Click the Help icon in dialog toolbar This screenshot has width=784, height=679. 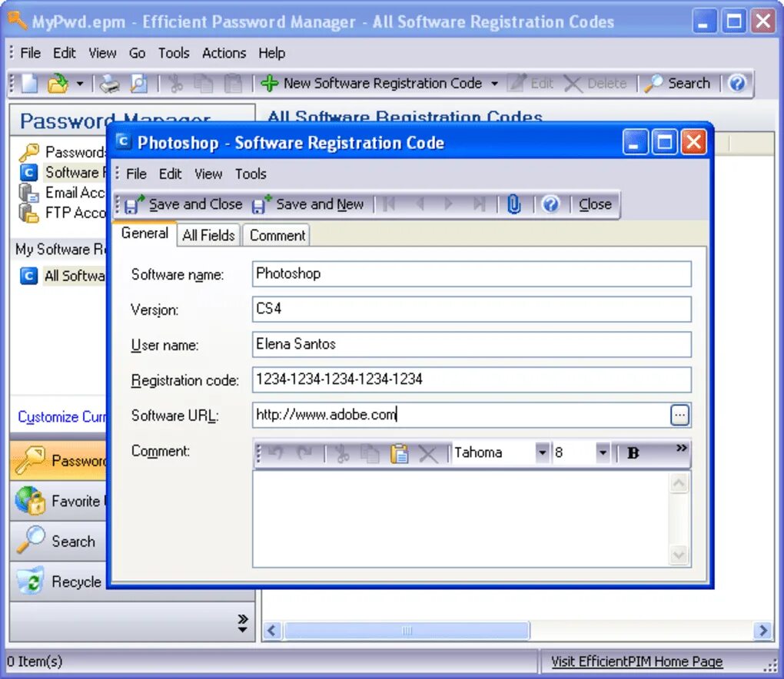[550, 204]
